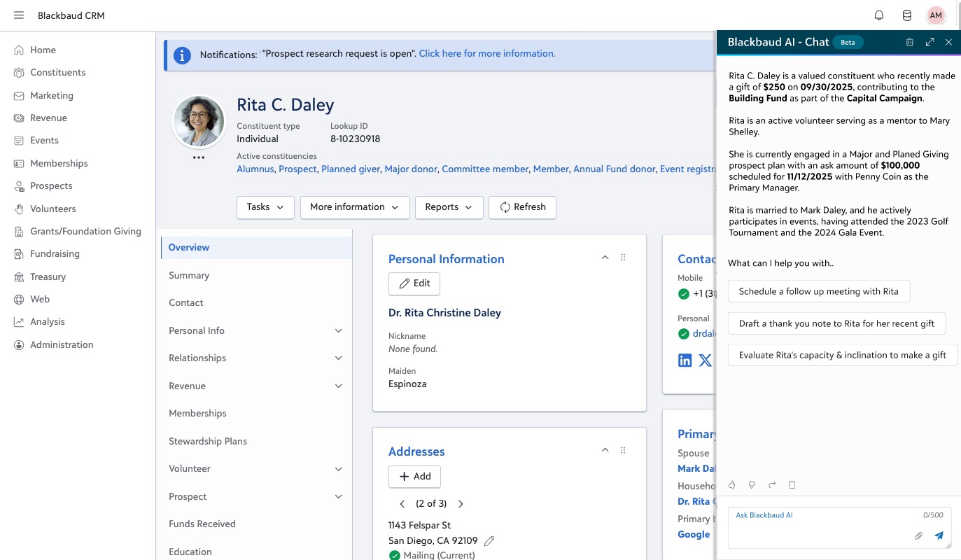Open the More information dropdown
This screenshot has width=961, height=560.
[x=355, y=207]
